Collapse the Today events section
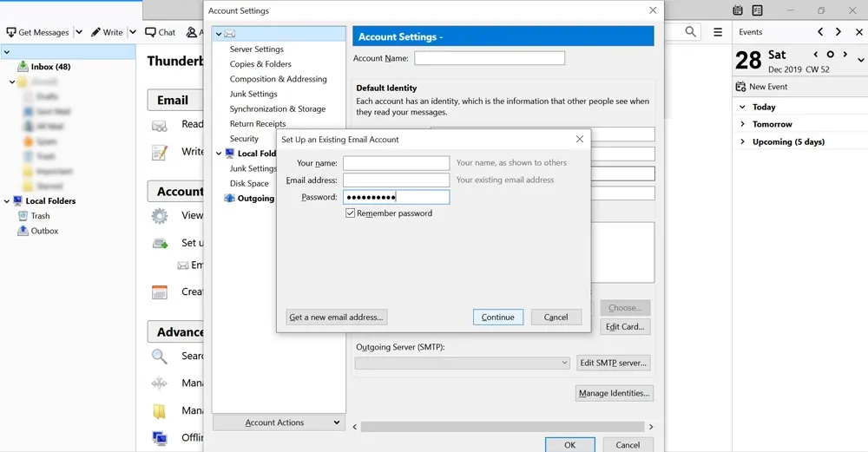Viewport: 868px width, 452px height. [x=742, y=107]
